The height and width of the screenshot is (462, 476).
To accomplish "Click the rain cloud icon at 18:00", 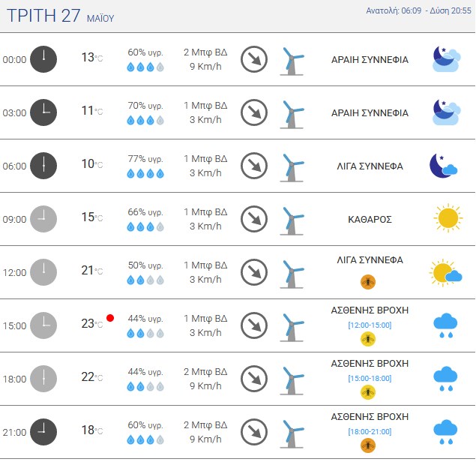I will tap(445, 379).
